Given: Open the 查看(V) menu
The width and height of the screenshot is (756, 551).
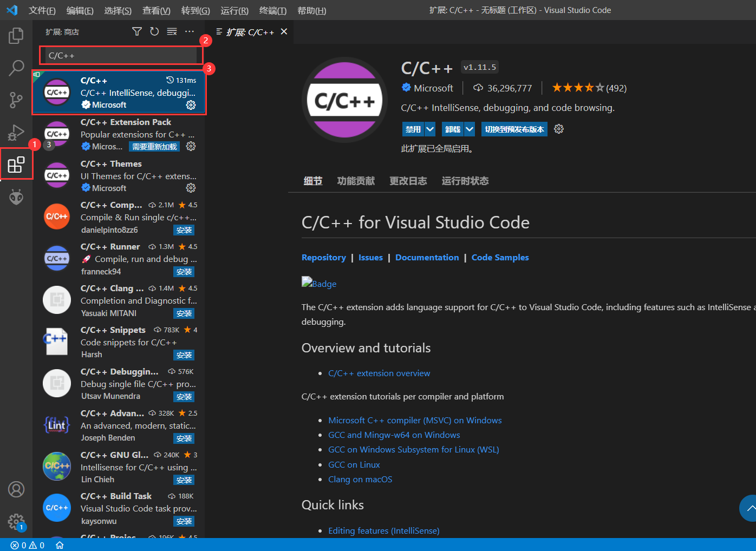Looking at the screenshot, I should point(157,10).
